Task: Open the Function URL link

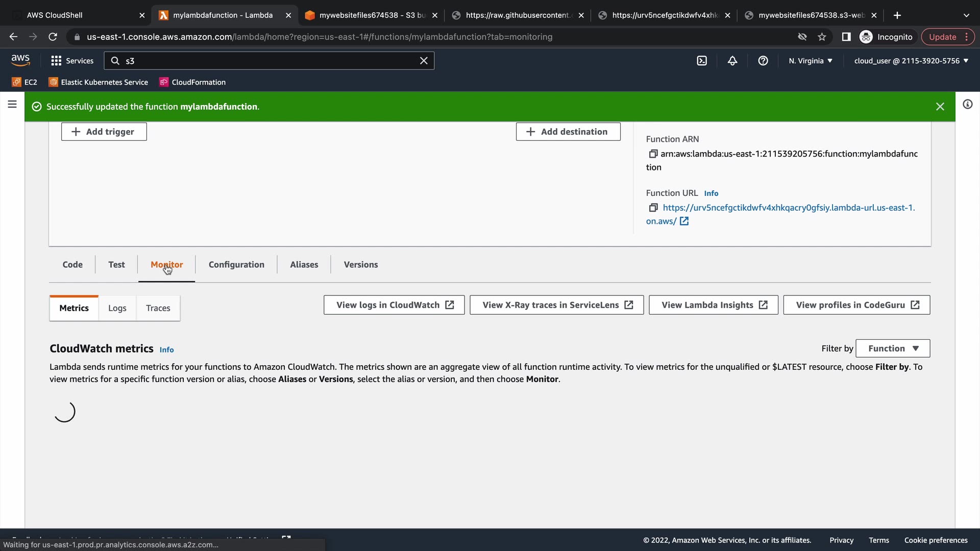Action: [x=788, y=208]
